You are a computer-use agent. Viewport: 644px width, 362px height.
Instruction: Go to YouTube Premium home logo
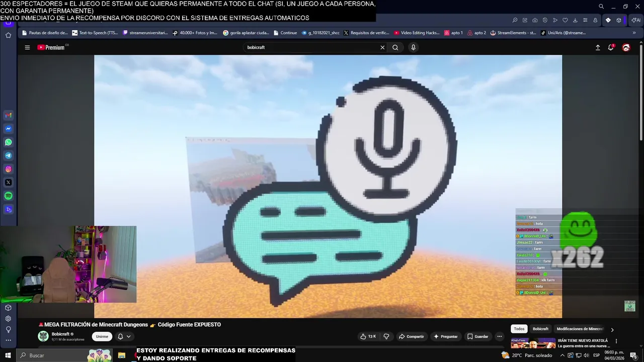(x=53, y=47)
